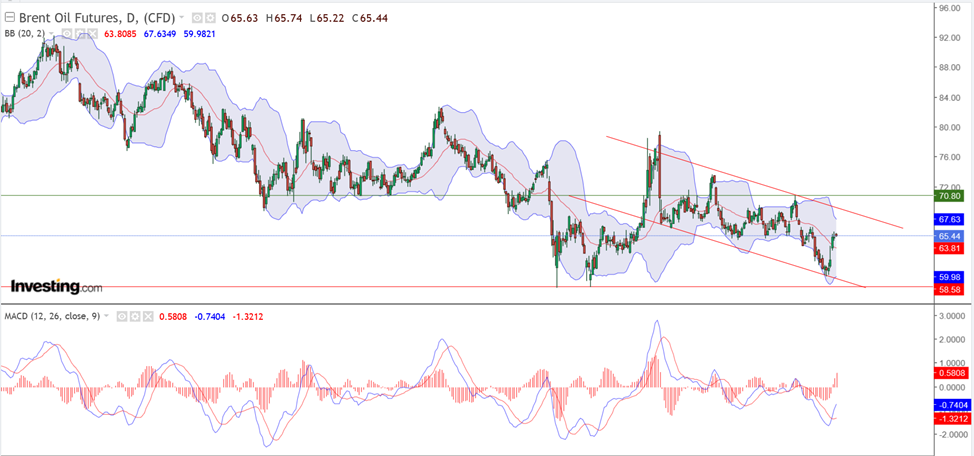974x456 pixels.
Task: Hide the MACD indicator using eye icon
Action: coord(122,316)
